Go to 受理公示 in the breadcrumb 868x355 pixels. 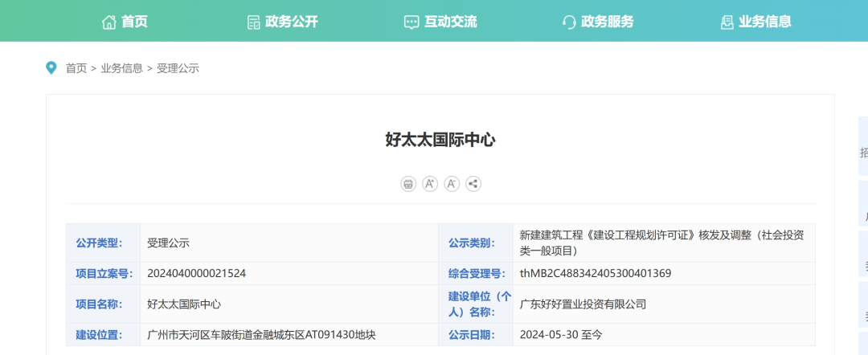point(178,68)
